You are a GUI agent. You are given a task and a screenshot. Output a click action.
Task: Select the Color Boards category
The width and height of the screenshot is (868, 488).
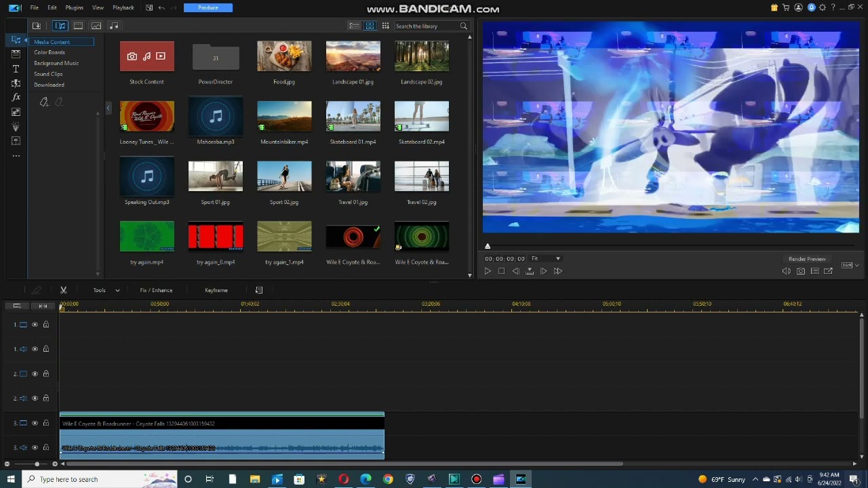click(50, 52)
